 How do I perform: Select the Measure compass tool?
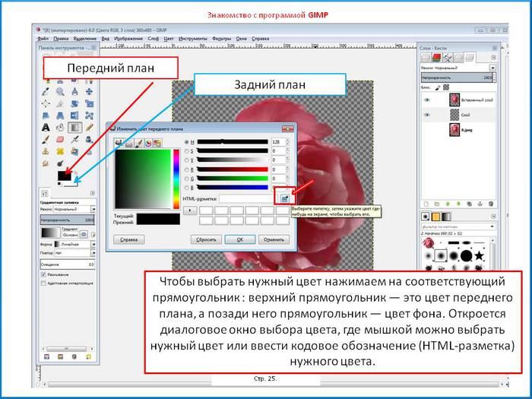(x=74, y=92)
